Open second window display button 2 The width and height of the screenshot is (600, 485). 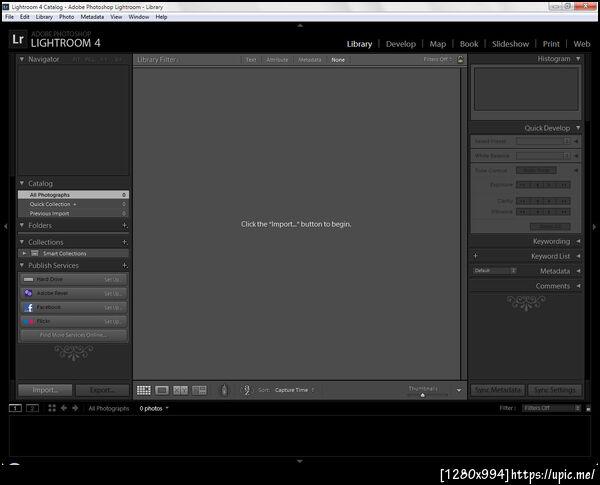coord(33,408)
